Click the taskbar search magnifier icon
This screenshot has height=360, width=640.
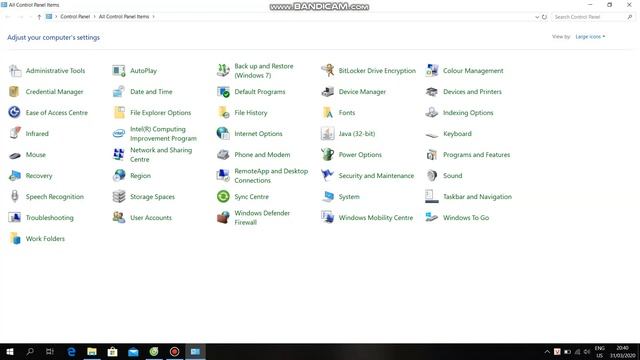pos(30,351)
